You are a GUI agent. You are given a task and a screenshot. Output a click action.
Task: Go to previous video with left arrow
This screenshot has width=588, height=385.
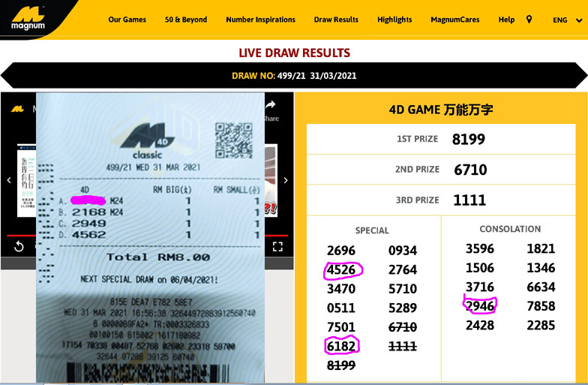(8, 180)
